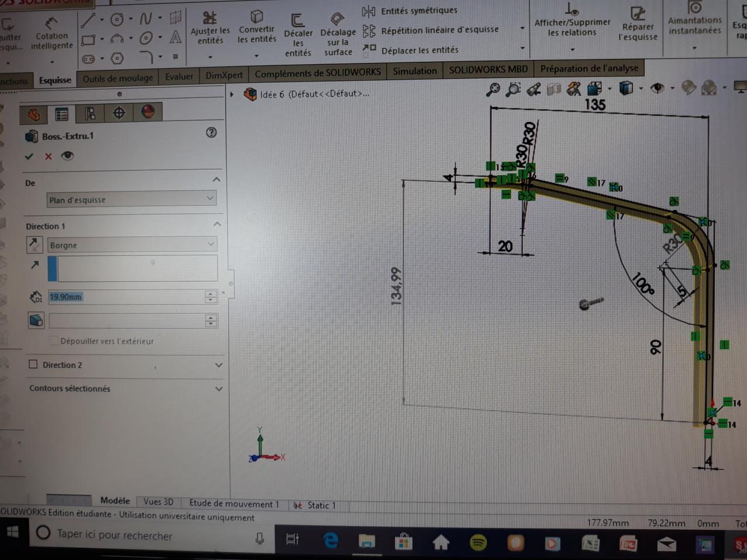Click Entités symétriques mirror command

click(410, 10)
